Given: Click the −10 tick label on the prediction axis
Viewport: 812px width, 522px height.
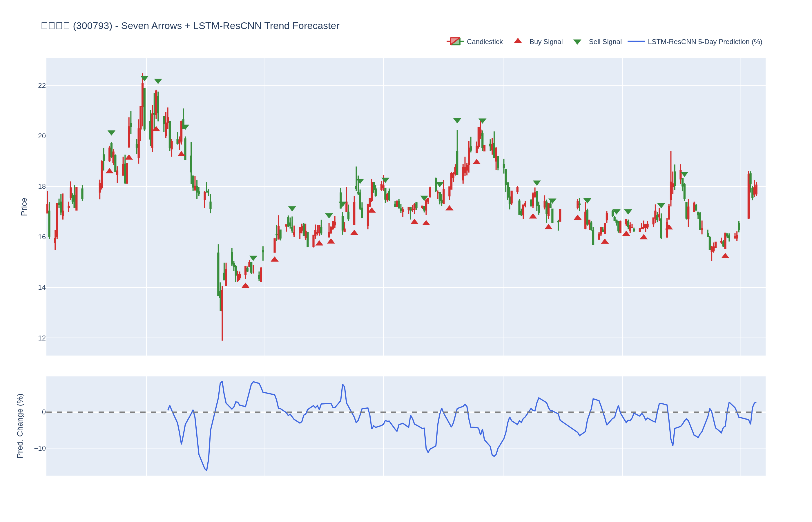Looking at the screenshot, I should coord(40,448).
